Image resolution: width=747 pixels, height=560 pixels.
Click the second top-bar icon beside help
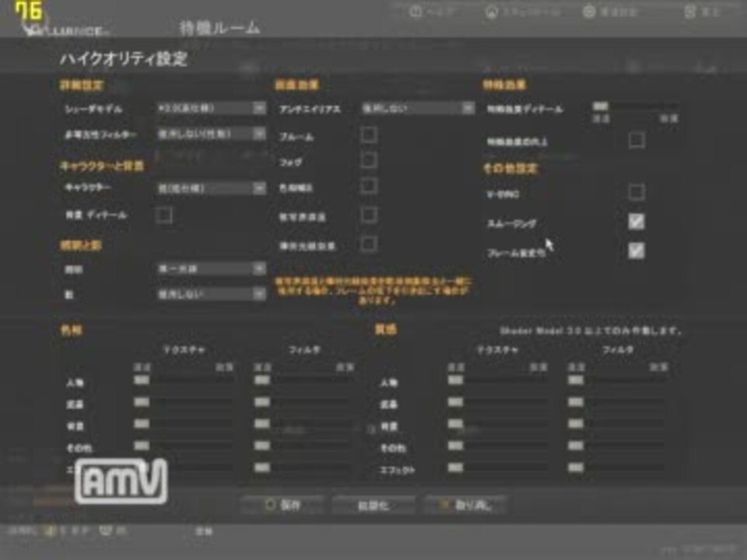[x=491, y=12]
